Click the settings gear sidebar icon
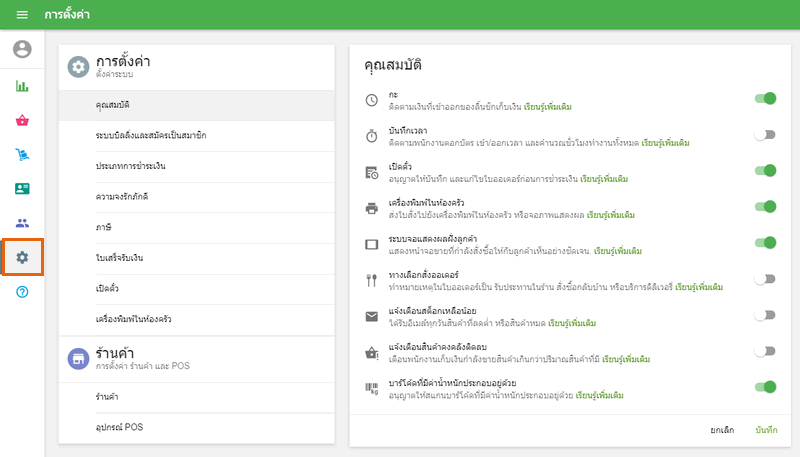Image resolution: width=800 pixels, height=457 pixels. point(22,257)
